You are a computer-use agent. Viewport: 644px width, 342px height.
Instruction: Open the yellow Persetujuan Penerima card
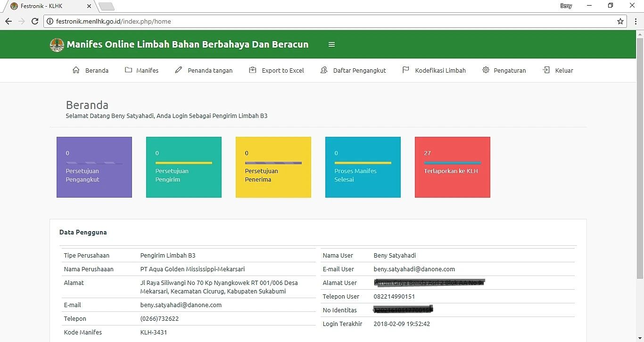click(x=273, y=167)
